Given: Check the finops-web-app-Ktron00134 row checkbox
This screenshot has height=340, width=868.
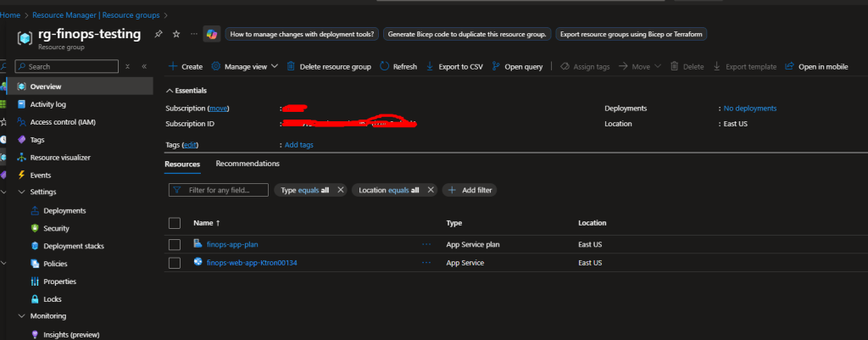Looking at the screenshot, I should click(x=175, y=263).
